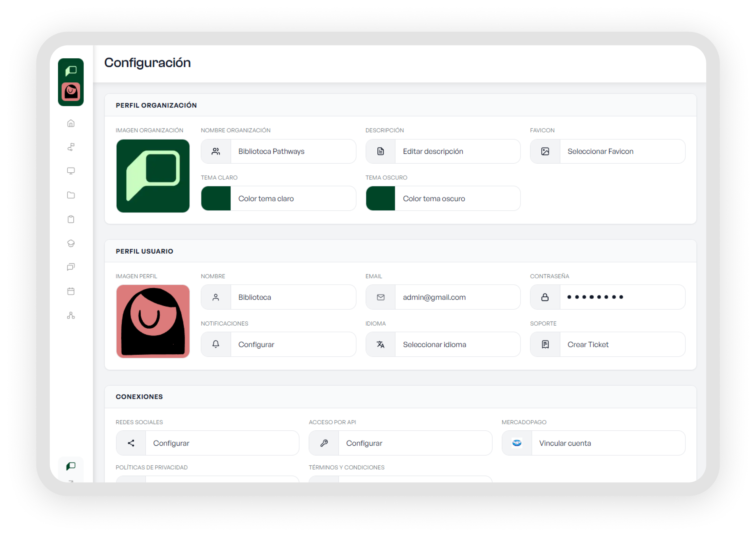756x537 pixels.
Task: Open the calendar icon in sidebar
Action: tap(71, 291)
